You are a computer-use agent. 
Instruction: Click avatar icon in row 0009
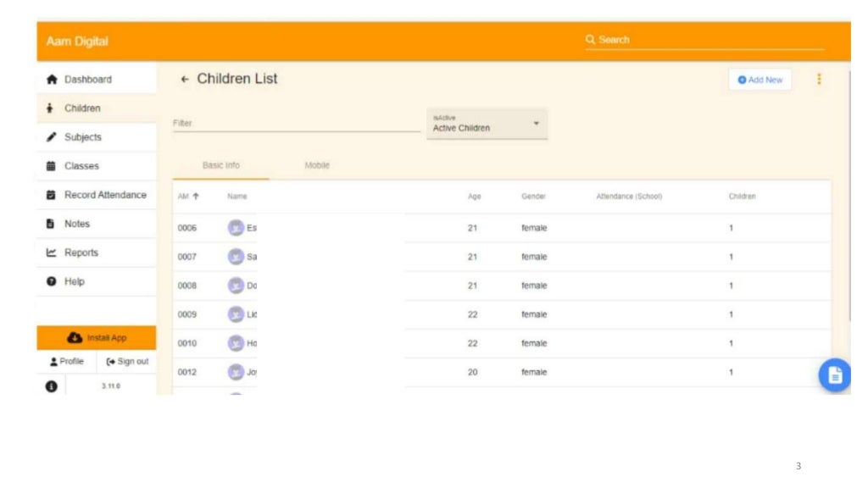pyautogui.click(x=236, y=313)
